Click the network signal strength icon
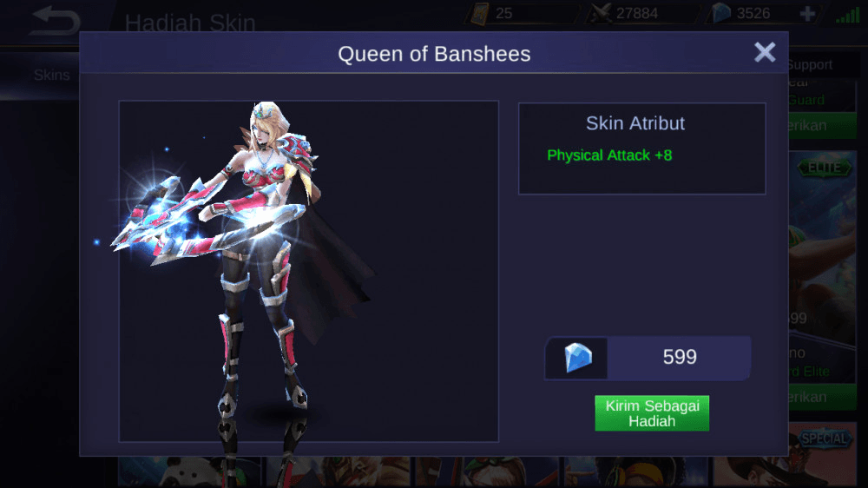The image size is (868, 488). coord(847,15)
